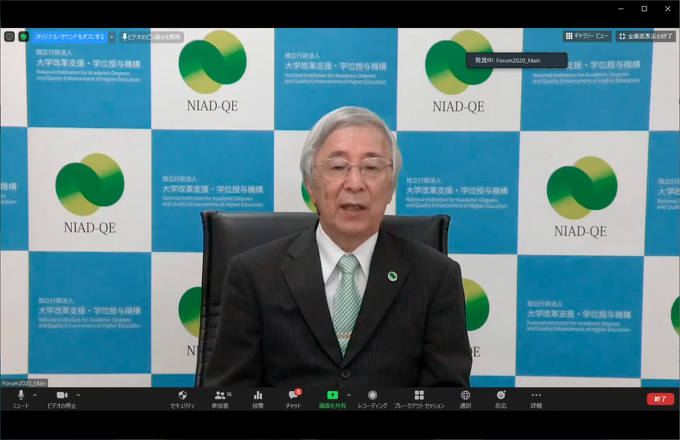The height and width of the screenshot is (440, 680).
Task: Start recording with the Record icon
Action: [372, 397]
